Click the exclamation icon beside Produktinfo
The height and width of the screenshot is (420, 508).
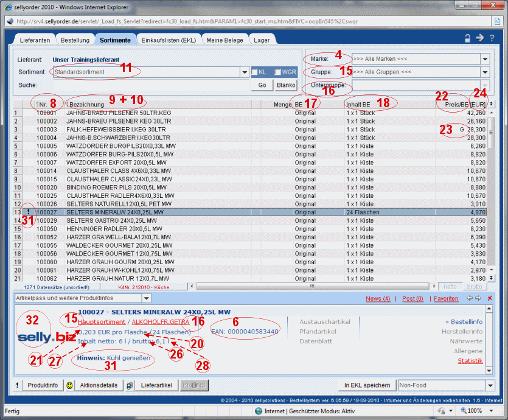17,385
